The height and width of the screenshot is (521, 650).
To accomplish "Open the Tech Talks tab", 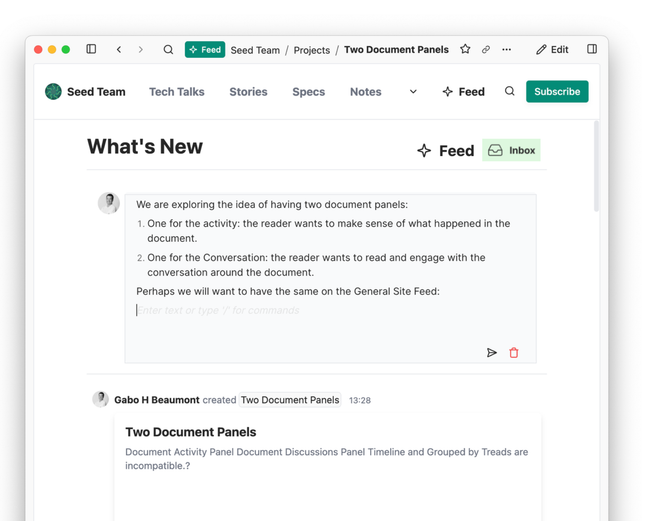I will (176, 92).
